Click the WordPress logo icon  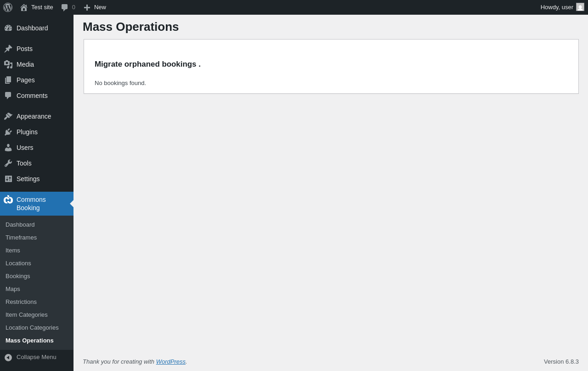click(8, 7)
